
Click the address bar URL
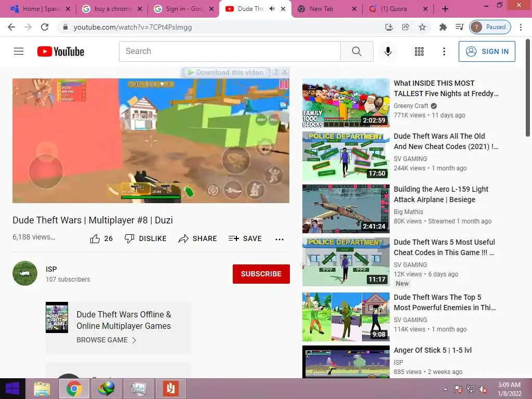[x=132, y=27]
